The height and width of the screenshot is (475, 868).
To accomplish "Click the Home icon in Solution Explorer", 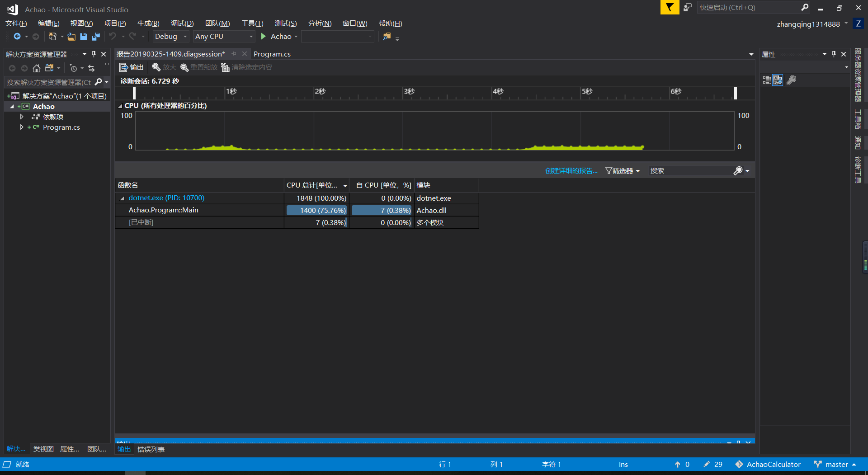I will [x=37, y=68].
